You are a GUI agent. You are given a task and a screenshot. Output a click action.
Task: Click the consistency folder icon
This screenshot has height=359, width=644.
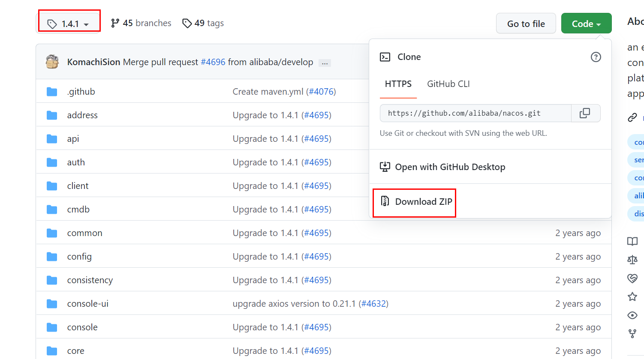pos(52,280)
